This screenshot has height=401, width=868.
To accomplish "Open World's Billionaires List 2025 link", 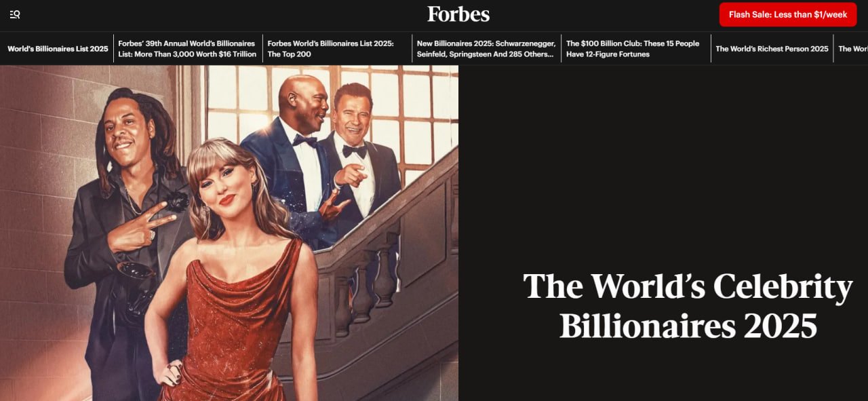I will point(58,49).
